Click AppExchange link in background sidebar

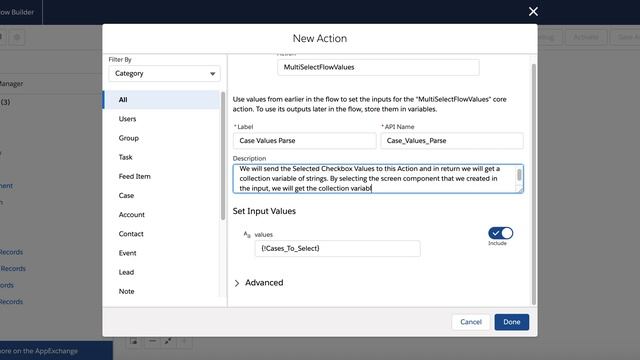[x=39, y=351]
